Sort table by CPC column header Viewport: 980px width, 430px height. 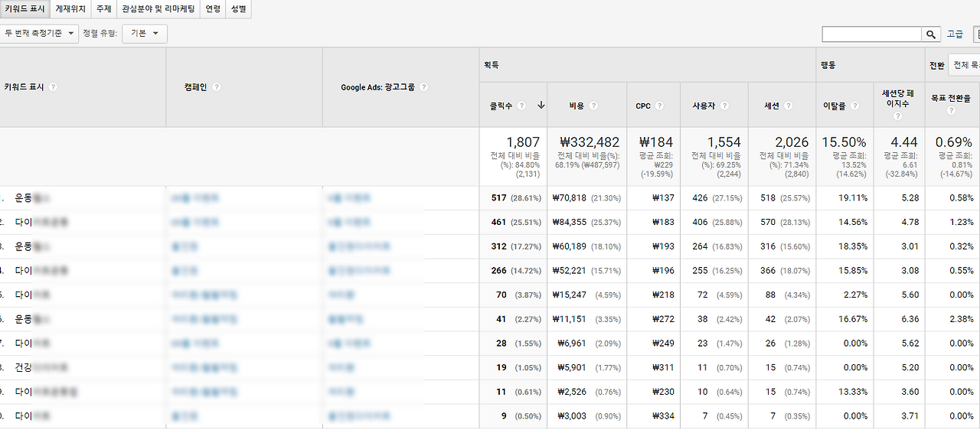pos(643,106)
